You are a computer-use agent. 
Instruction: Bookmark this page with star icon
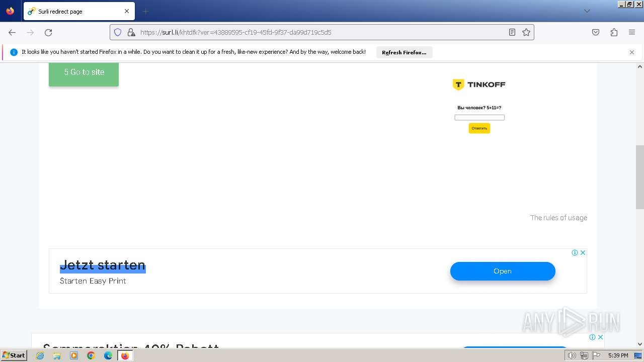526,32
